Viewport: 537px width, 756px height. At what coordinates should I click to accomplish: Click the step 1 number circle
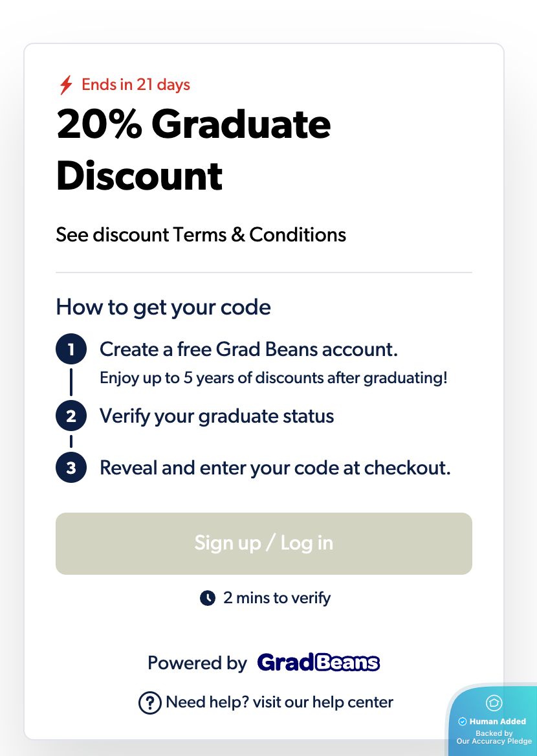coord(71,349)
